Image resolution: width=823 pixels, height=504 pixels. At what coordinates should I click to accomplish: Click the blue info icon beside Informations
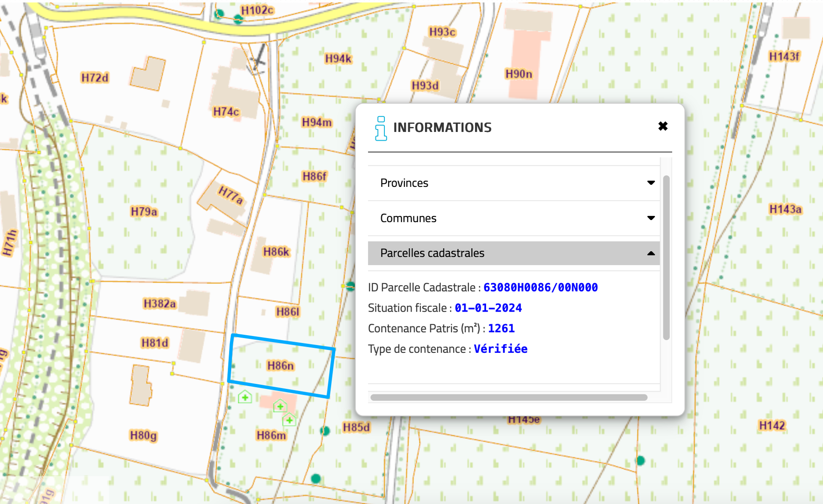(381, 129)
